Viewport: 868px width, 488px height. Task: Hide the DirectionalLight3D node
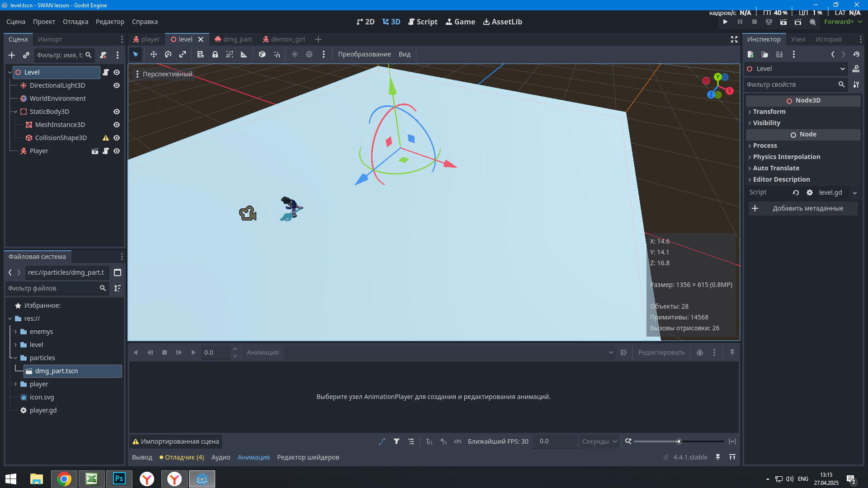[x=117, y=85]
